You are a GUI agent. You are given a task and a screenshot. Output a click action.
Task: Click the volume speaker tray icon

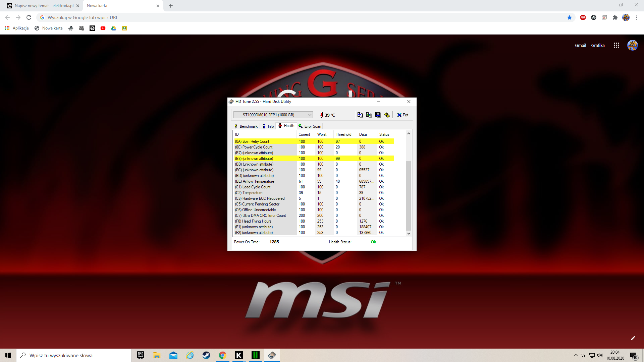[600, 355]
